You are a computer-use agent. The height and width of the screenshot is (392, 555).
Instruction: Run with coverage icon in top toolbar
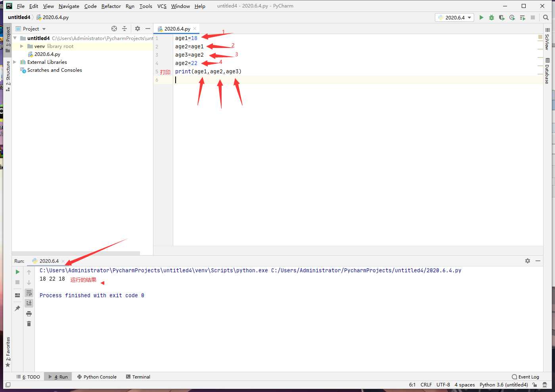502,17
